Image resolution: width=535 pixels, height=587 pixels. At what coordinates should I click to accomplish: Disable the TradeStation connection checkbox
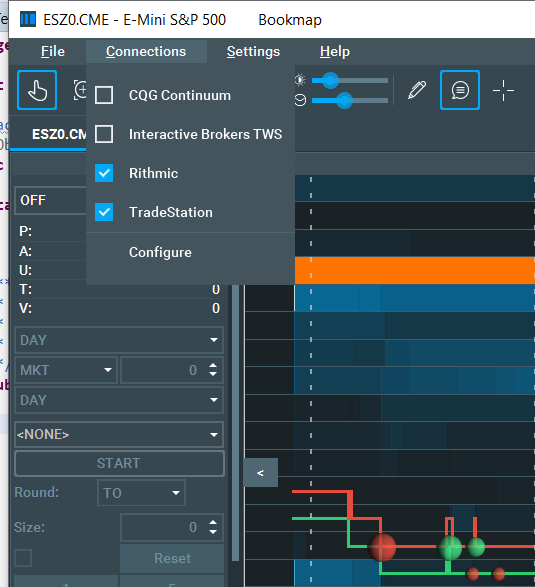pos(104,212)
